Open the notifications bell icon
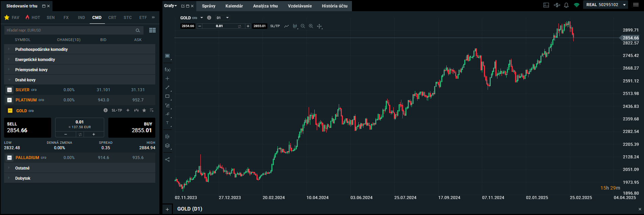 566,5
